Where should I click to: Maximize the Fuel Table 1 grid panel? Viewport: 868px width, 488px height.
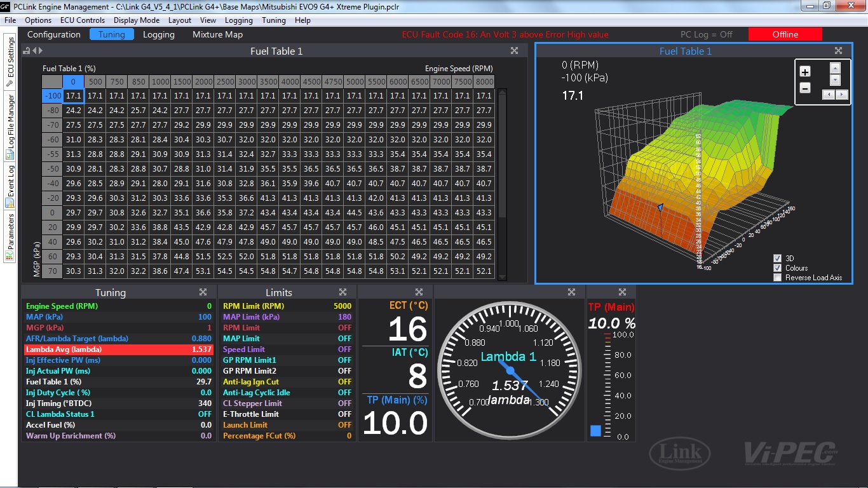[x=515, y=51]
